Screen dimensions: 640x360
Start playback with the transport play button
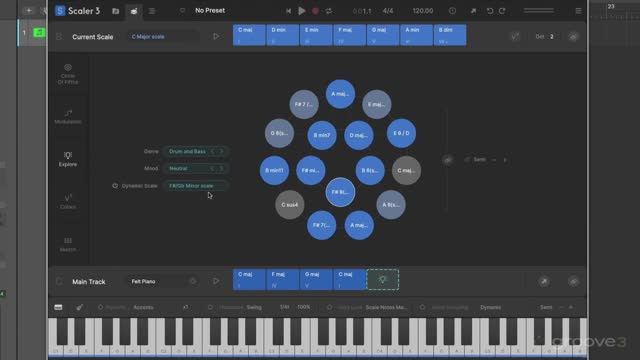[302, 11]
